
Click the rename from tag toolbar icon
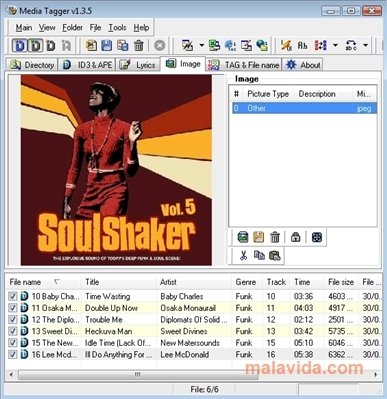pyautogui.click(x=246, y=45)
